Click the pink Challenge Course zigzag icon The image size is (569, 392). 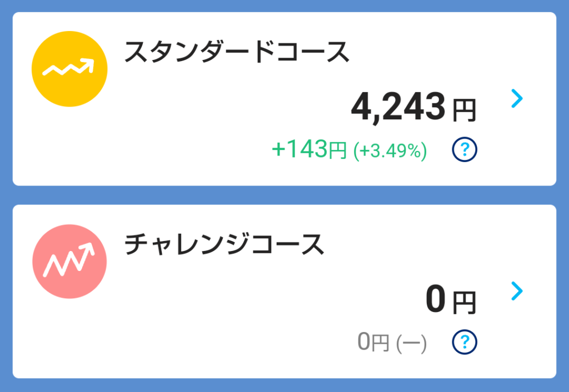(69, 262)
